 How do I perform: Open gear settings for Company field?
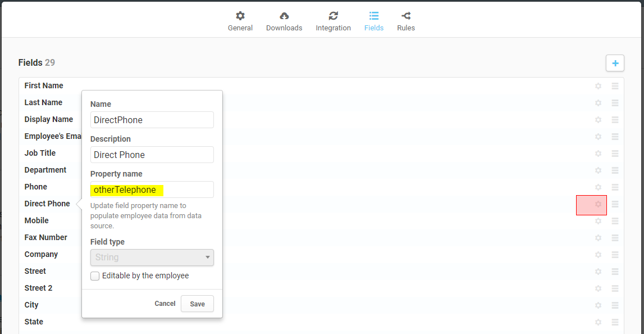pos(598,255)
